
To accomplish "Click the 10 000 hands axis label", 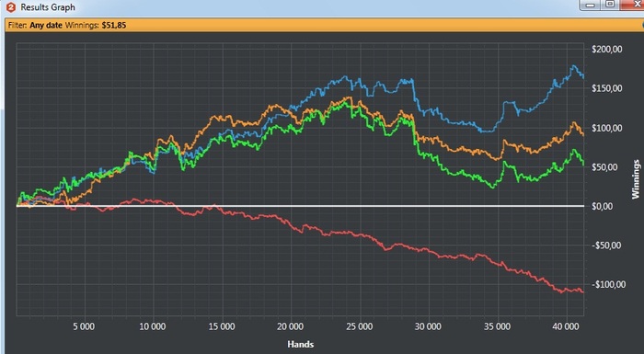I will click(x=153, y=326).
